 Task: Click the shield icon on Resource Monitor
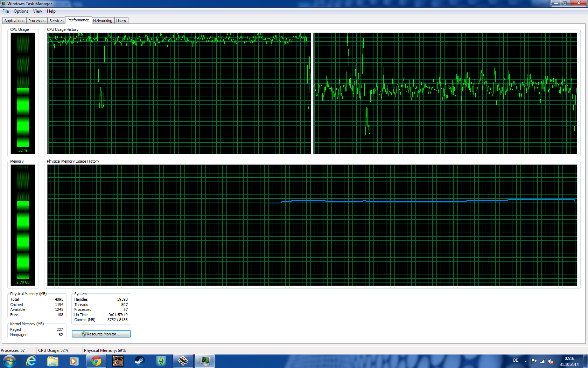tap(84, 334)
